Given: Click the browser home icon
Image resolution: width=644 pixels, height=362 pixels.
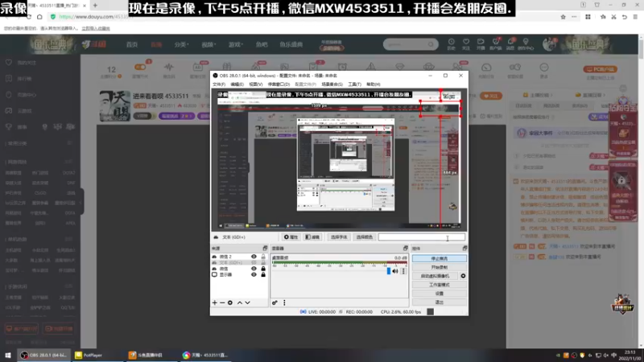Looking at the screenshot, I should pos(39,17).
